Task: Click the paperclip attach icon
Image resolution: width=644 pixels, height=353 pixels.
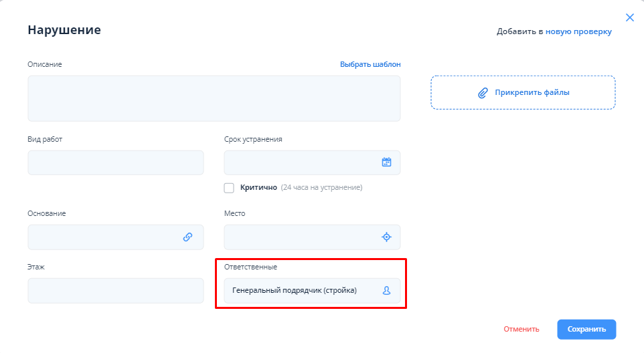Action: (483, 93)
